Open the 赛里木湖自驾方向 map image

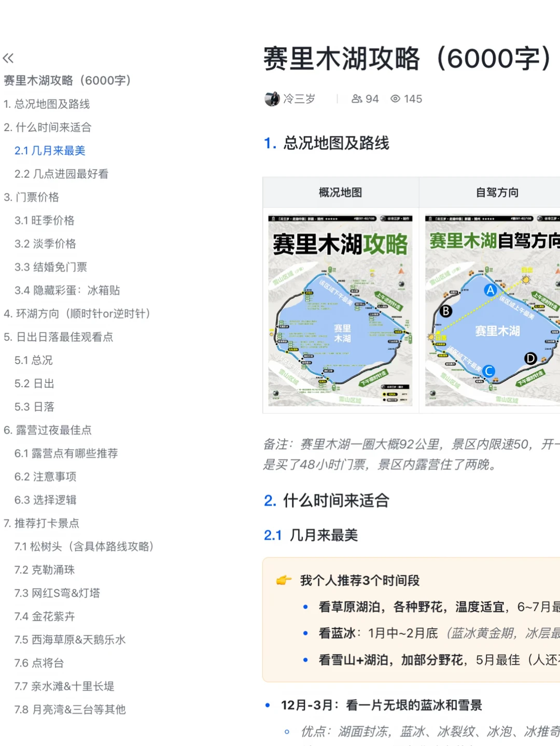pyautogui.click(x=493, y=310)
